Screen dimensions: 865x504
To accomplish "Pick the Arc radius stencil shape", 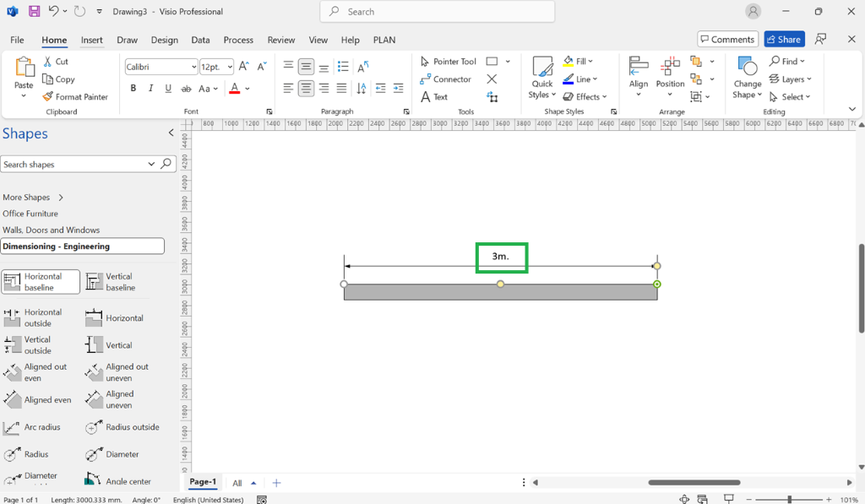I will click(x=31, y=427).
